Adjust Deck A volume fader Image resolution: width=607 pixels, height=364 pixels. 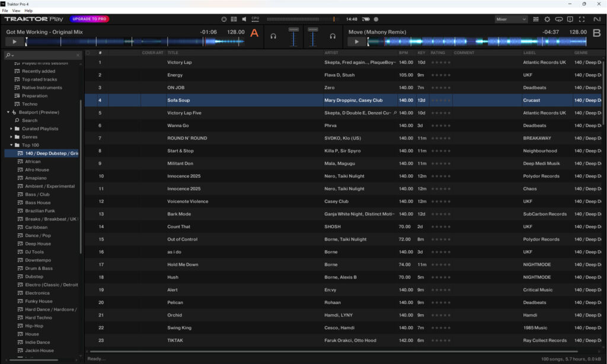(293, 37)
